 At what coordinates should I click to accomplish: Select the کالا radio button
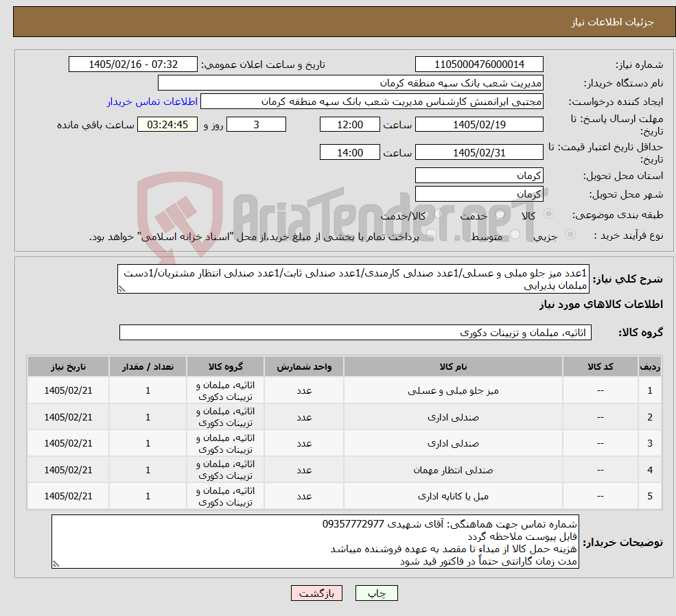[x=549, y=213]
